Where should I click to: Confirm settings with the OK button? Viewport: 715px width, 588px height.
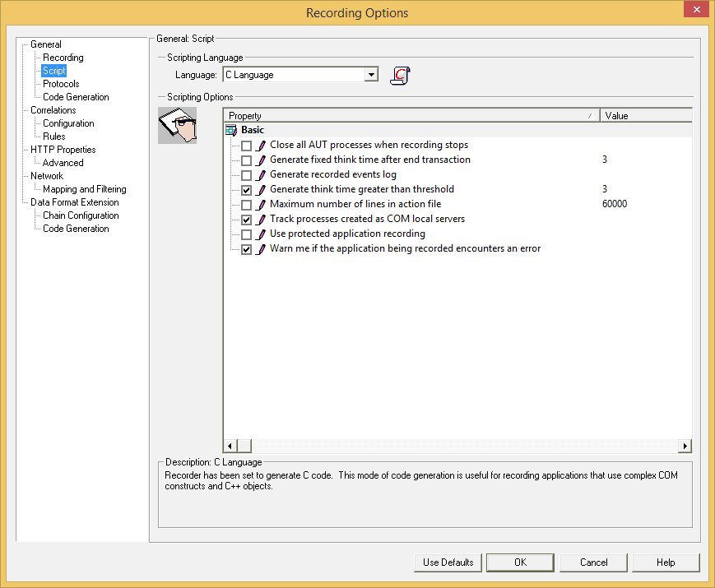pyautogui.click(x=519, y=563)
